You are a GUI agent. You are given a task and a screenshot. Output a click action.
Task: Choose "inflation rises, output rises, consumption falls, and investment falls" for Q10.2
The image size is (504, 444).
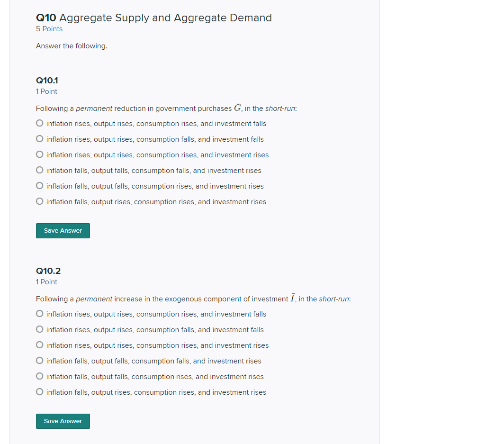click(x=40, y=329)
